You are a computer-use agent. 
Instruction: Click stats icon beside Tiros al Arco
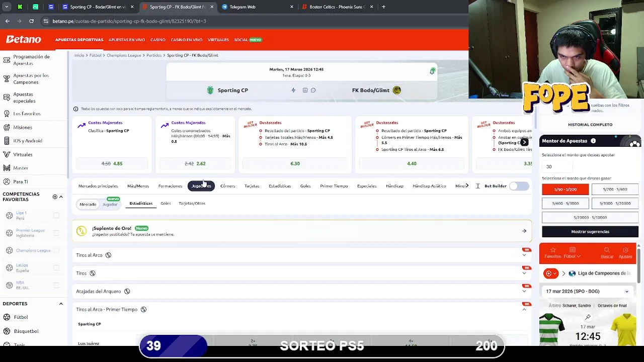point(108,255)
